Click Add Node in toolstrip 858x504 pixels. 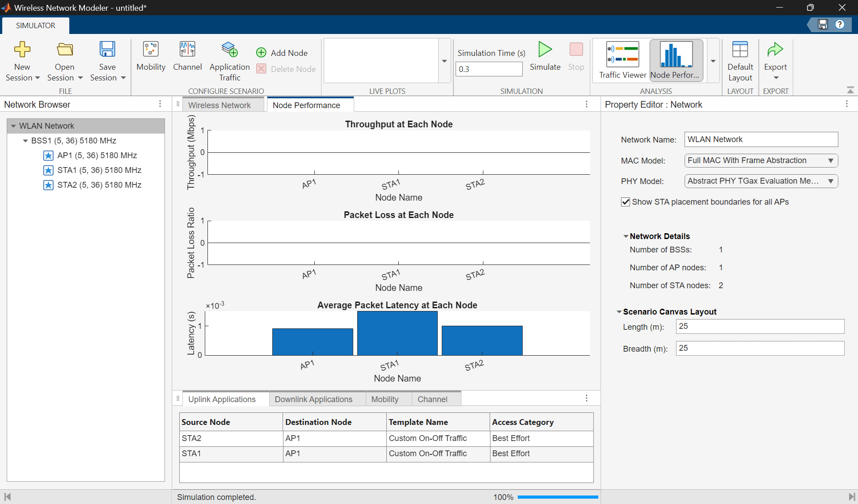tap(282, 53)
